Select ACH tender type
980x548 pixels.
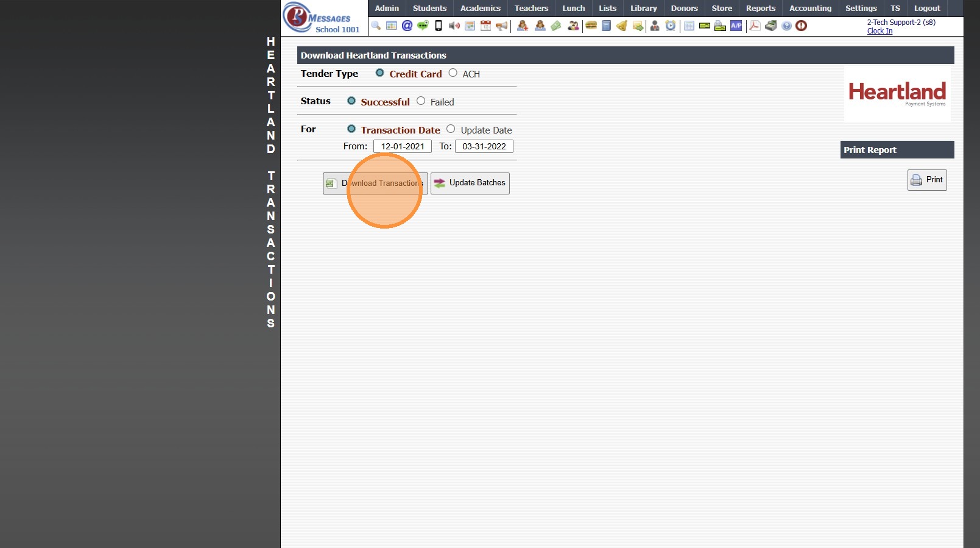tap(453, 73)
